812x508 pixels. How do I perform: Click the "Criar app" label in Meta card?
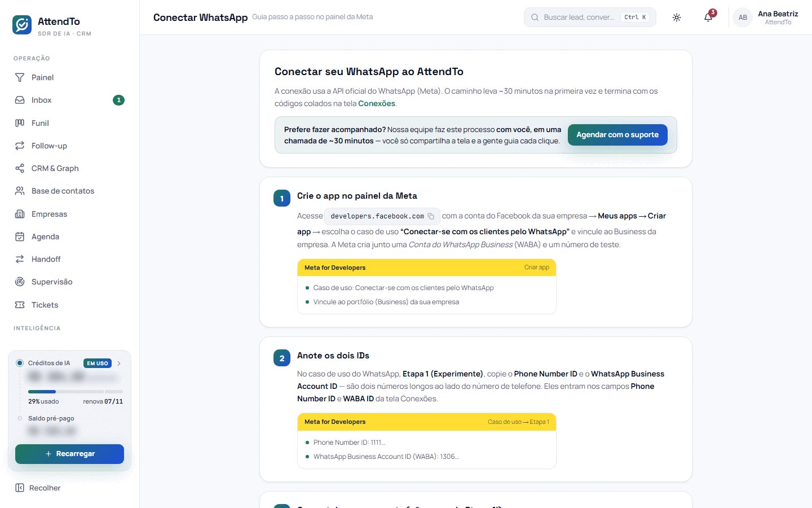pos(537,268)
